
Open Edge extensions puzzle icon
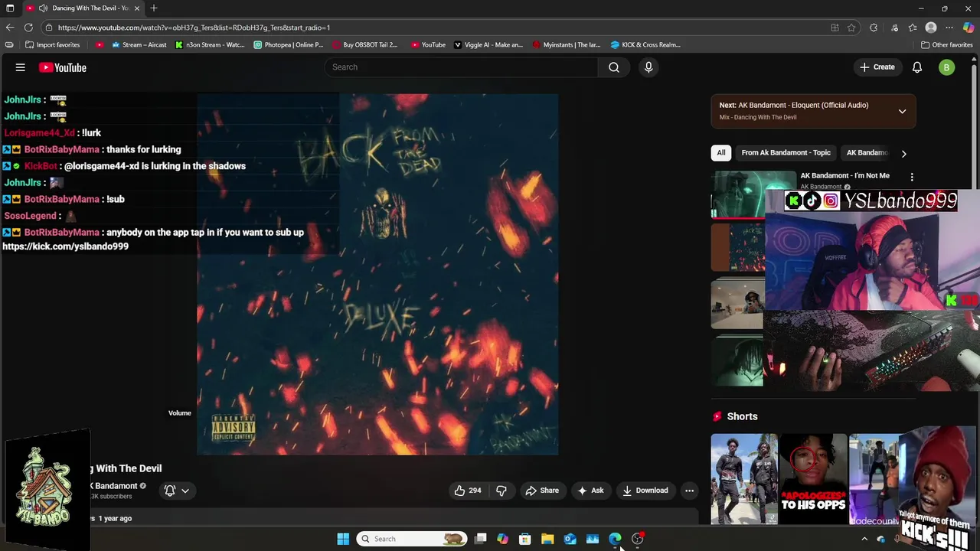point(874,28)
